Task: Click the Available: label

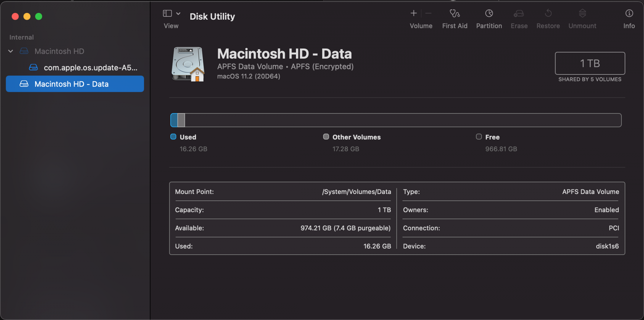Action: [x=189, y=228]
